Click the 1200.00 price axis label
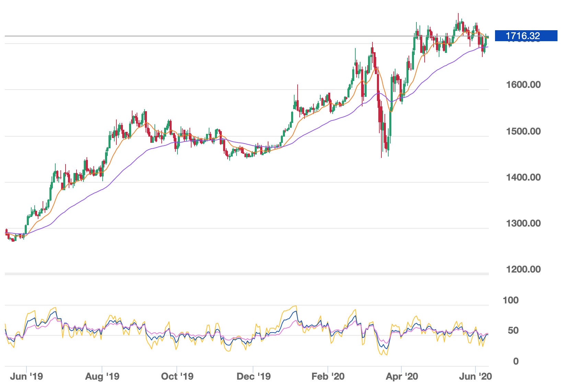Viewport: 563px width, 392px height. coord(523,269)
